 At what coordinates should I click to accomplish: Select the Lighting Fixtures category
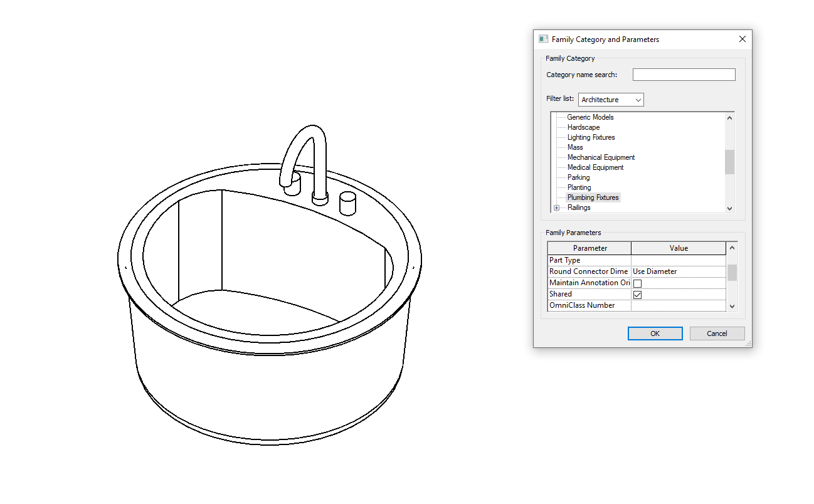pyautogui.click(x=591, y=137)
